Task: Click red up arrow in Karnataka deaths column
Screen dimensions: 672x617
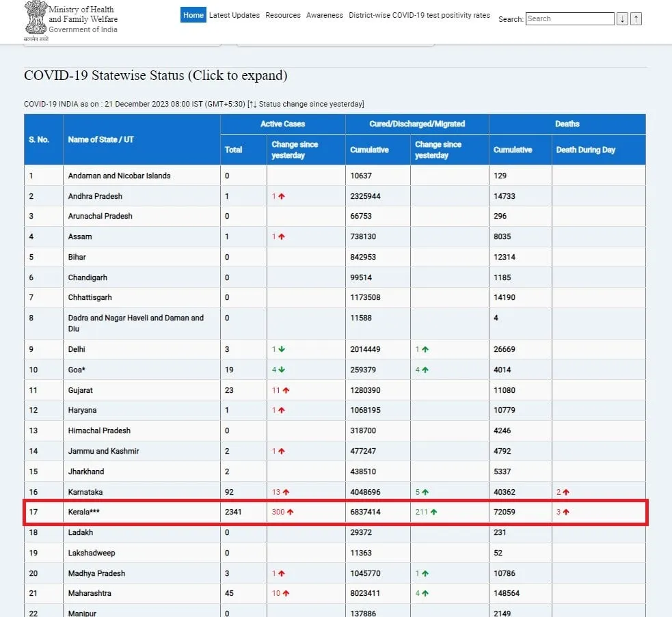Action: (x=566, y=493)
